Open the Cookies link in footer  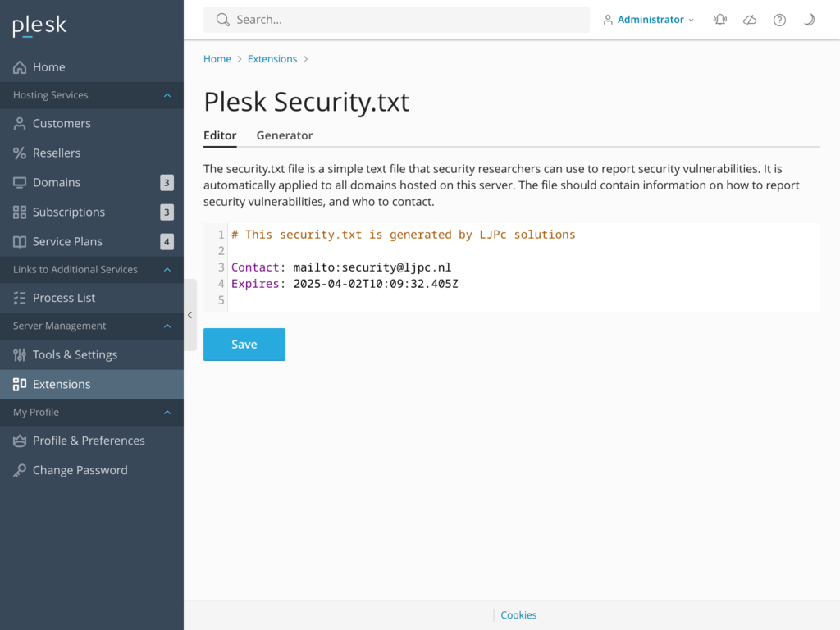(x=518, y=614)
